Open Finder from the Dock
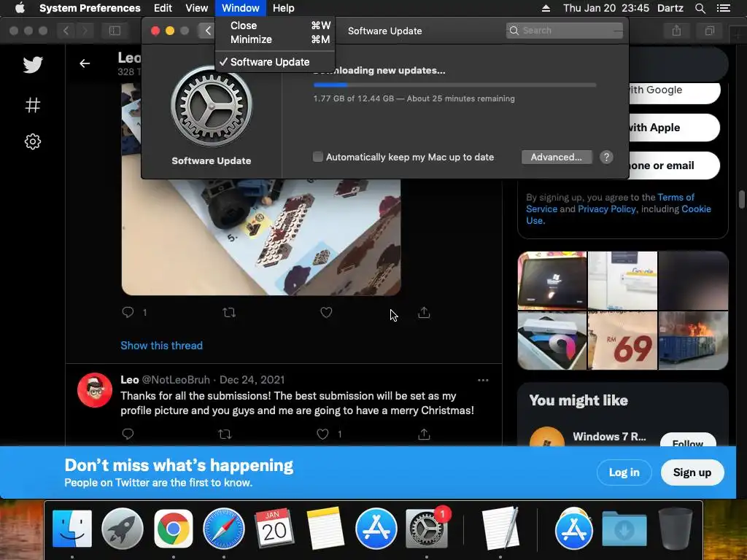 pyautogui.click(x=72, y=529)
